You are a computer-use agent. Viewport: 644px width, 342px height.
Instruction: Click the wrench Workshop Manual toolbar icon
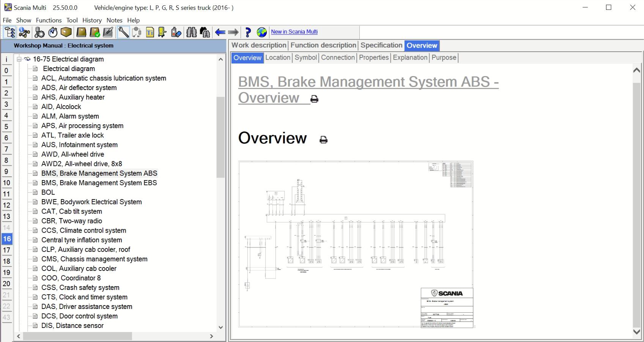point(123,32)
